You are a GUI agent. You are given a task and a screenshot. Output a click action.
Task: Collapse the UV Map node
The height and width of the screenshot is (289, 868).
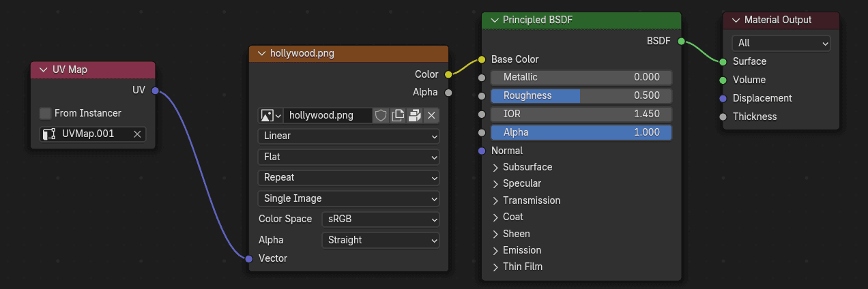point(44,70)
